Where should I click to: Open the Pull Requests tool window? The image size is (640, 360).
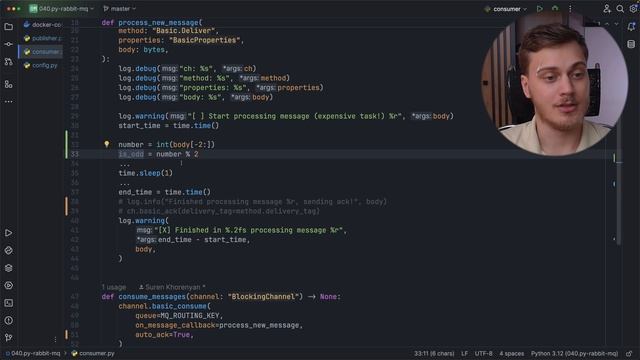click(x=9, y=62)
